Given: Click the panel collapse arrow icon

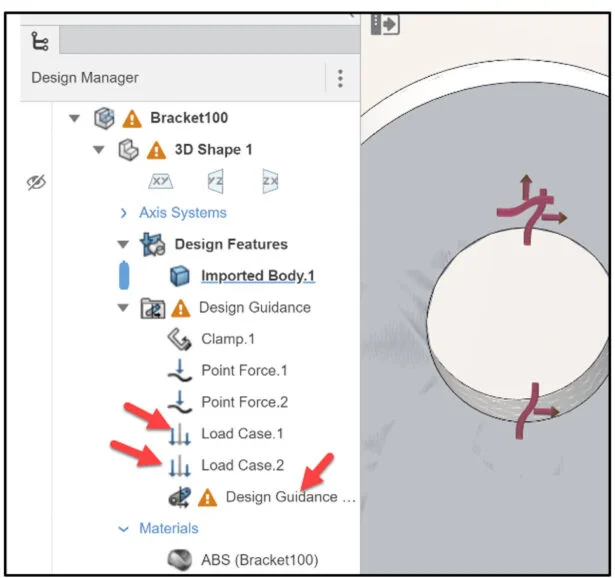Looking at the screenshot, I should point(385,24).
